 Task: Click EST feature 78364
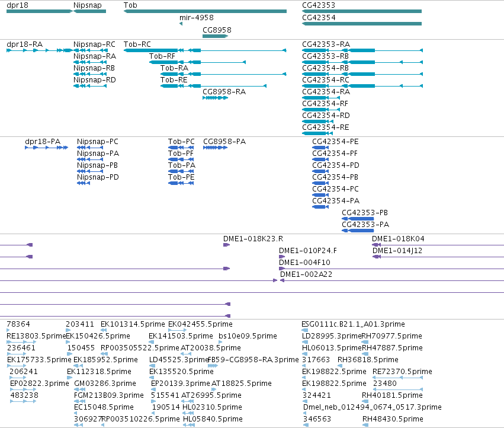click(x=8, y=330)
